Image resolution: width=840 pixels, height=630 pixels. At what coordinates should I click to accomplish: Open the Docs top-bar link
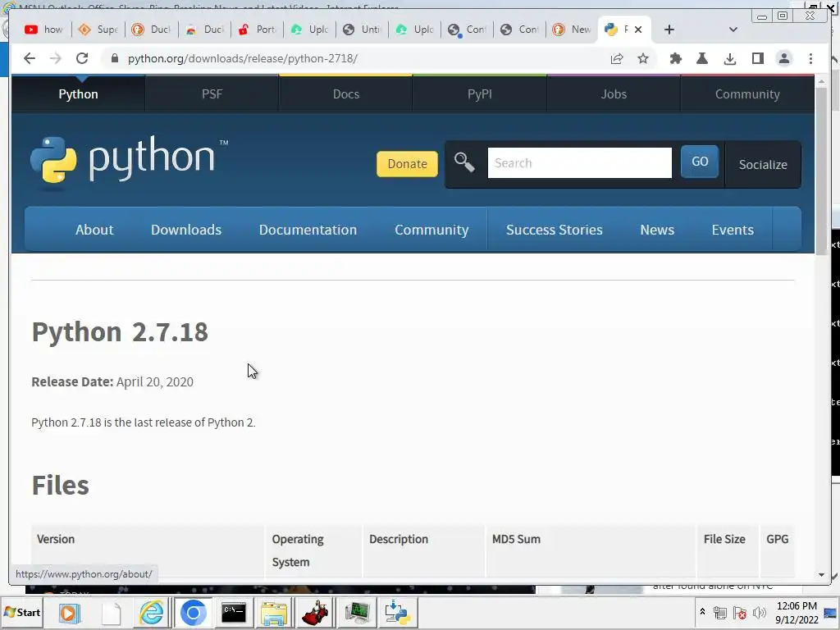[346, 94]
